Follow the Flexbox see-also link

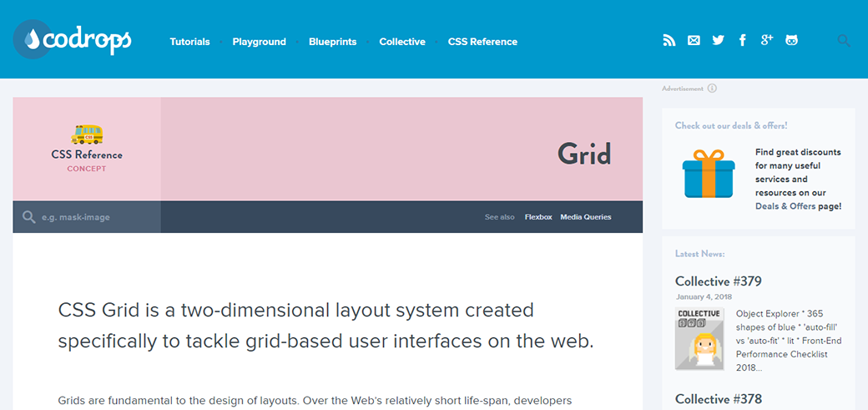538,217
